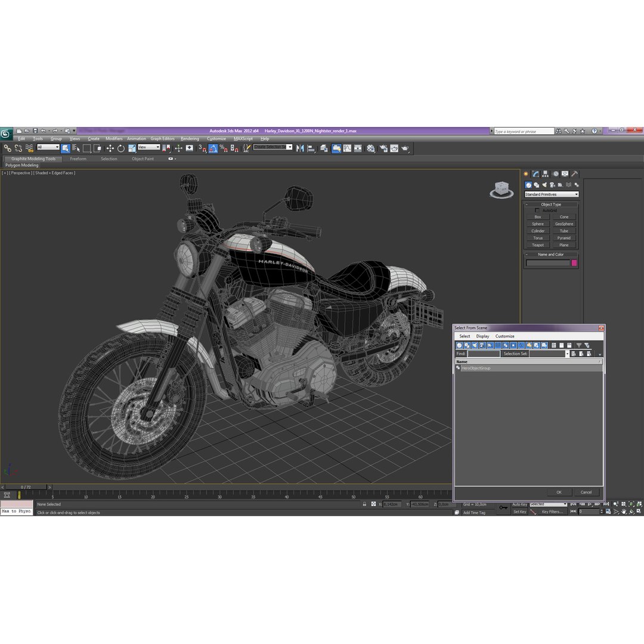Image resolution: width=644 pixels, height=644 pixels.
Task: Collapse the Object Type rollout
Action: coord(551,204)
